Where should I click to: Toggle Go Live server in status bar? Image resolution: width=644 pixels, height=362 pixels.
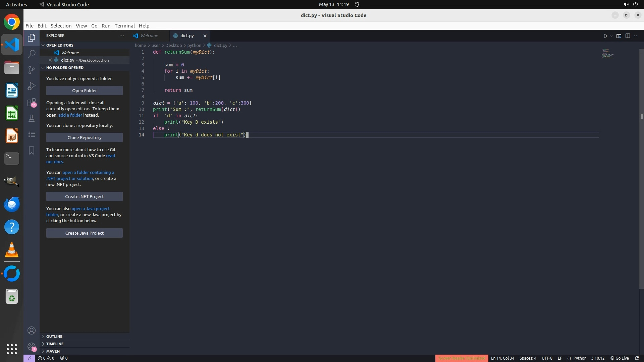click(620, 358)
